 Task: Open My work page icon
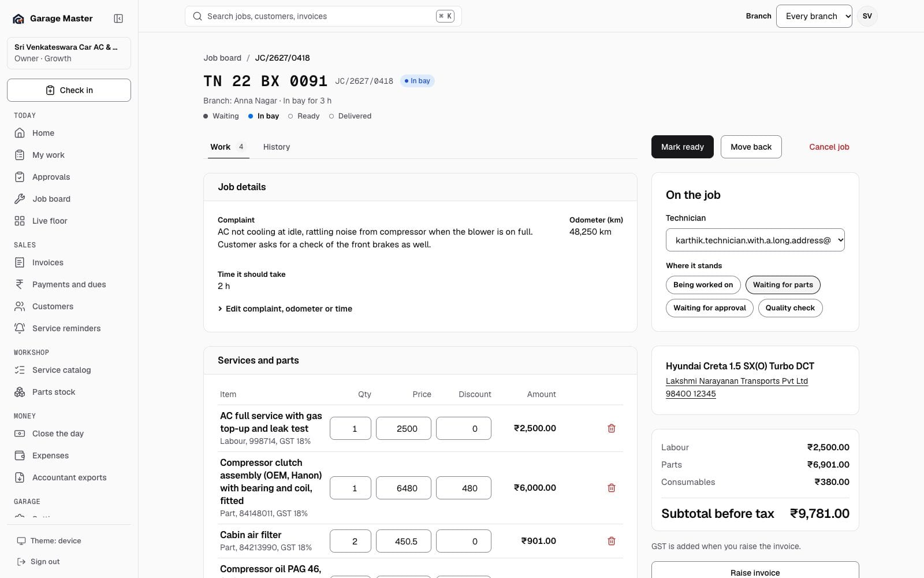[20, 155]
